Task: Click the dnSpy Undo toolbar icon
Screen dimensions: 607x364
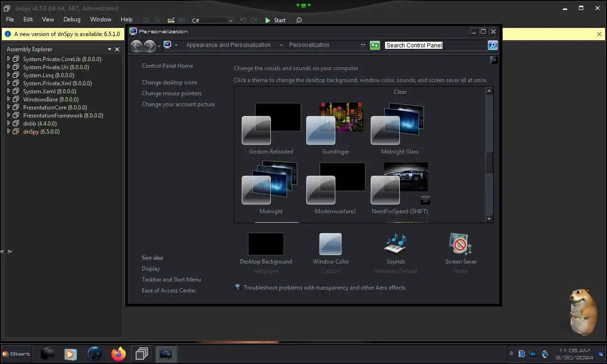Action: coord(243,20)
